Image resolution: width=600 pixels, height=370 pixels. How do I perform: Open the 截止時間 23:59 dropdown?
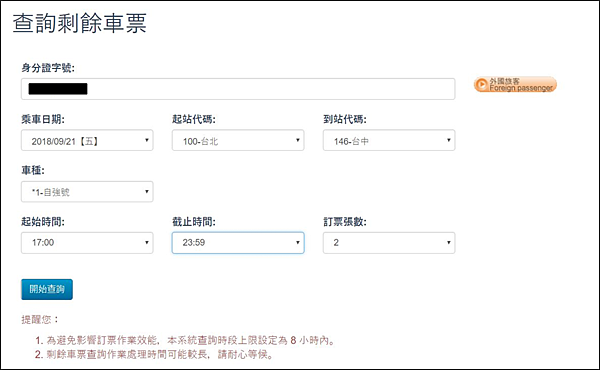click(238, 243)
